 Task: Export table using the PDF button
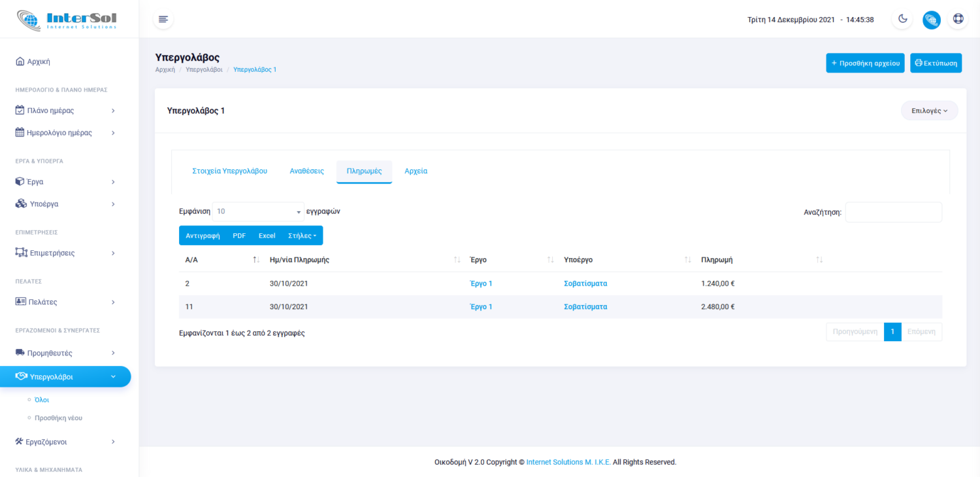pyautogui.click(x=239, y=236)
